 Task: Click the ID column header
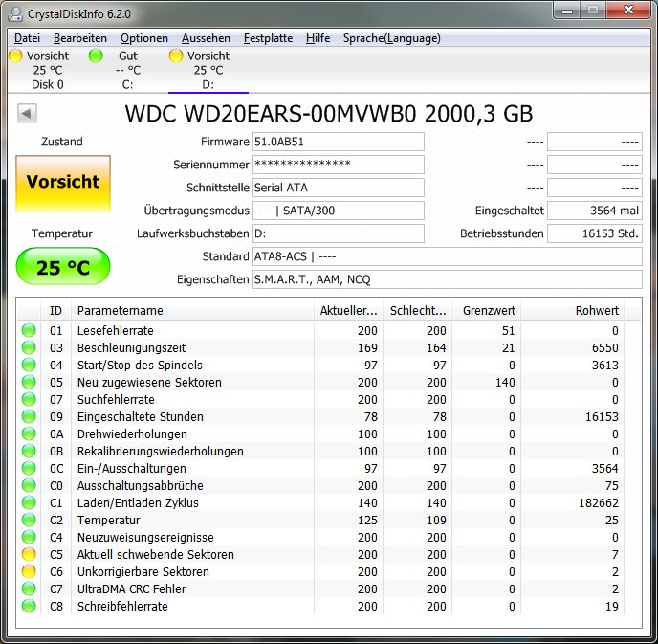pos(55,311)
